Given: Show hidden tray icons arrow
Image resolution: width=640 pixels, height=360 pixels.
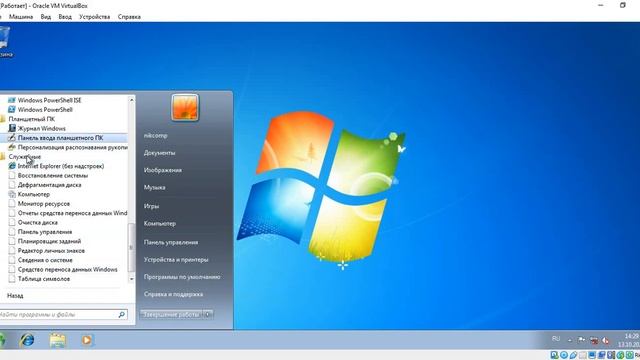Looking at the screenshot, I should (x=570, y=340).
